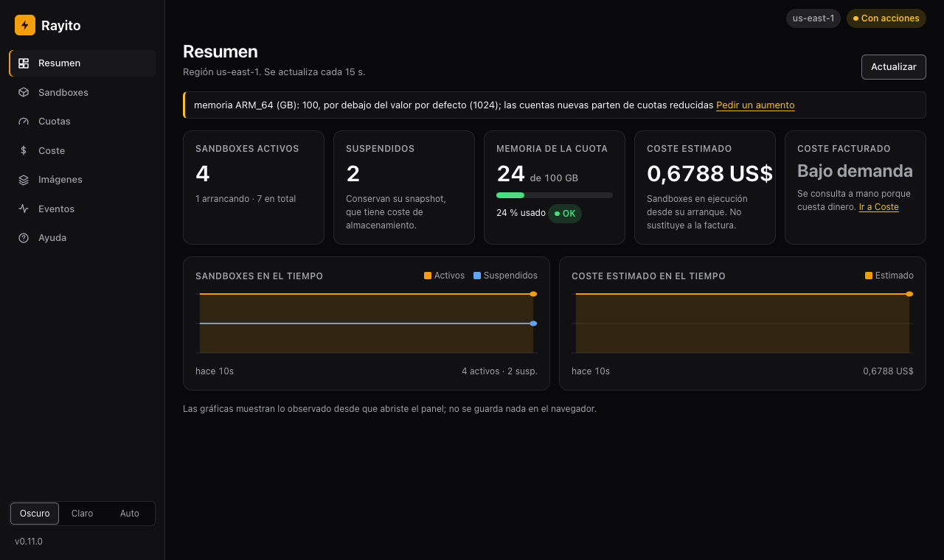Follow the Pedir un aumento link
The image size is (944, 560).
[x=755, y=105]
